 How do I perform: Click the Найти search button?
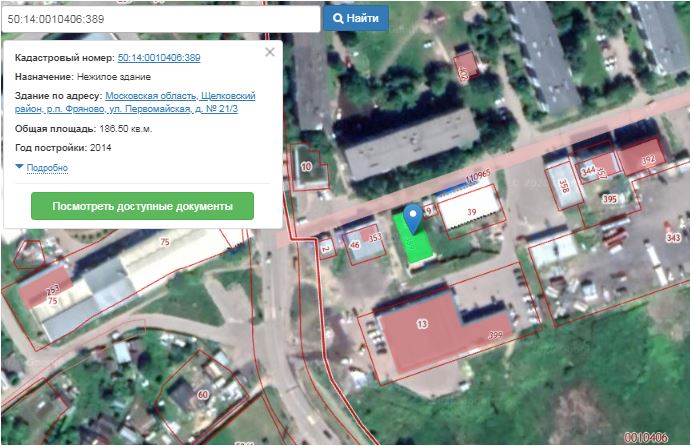pyautogui.click(x=356, y=19)
